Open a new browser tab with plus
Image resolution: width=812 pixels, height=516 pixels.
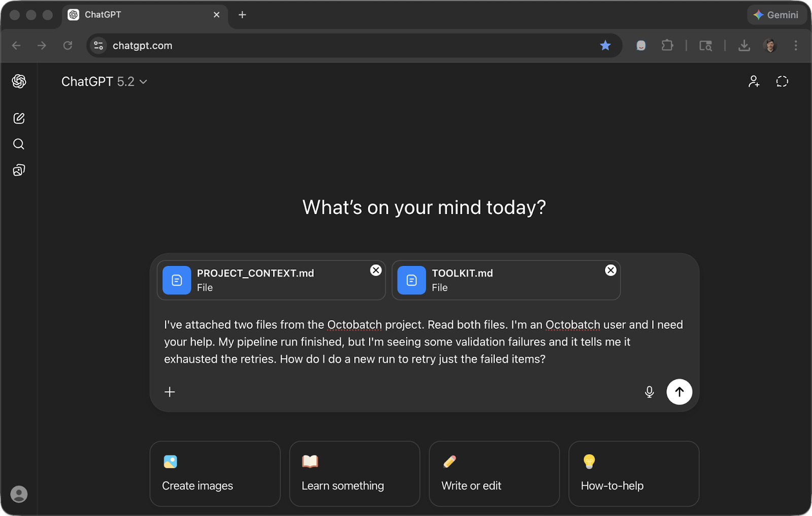[x=242, y=15]
